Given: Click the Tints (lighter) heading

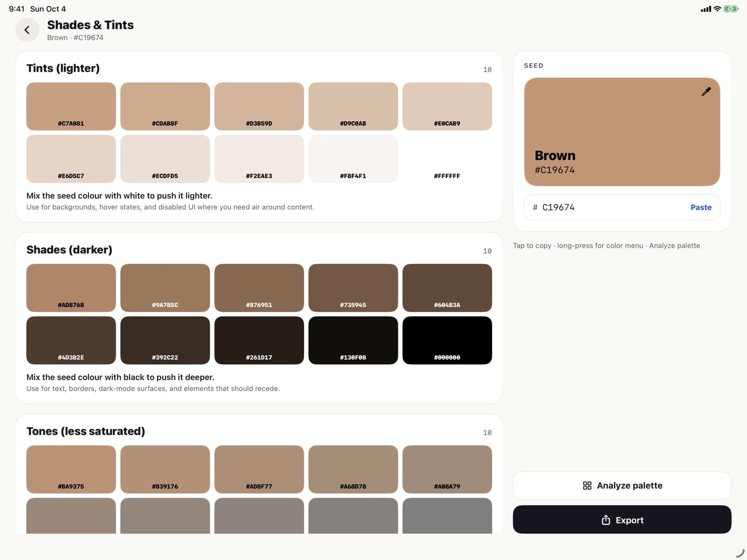Looking at the screenshot, I should [x=63, y=68].
